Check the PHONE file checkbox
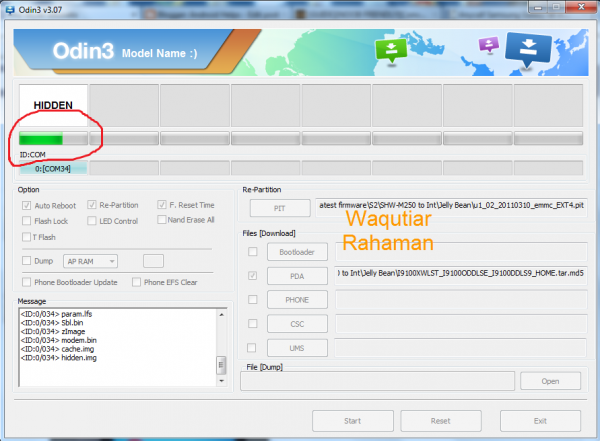The height and width of the screenshot is (441, 600). coord(253,299)
